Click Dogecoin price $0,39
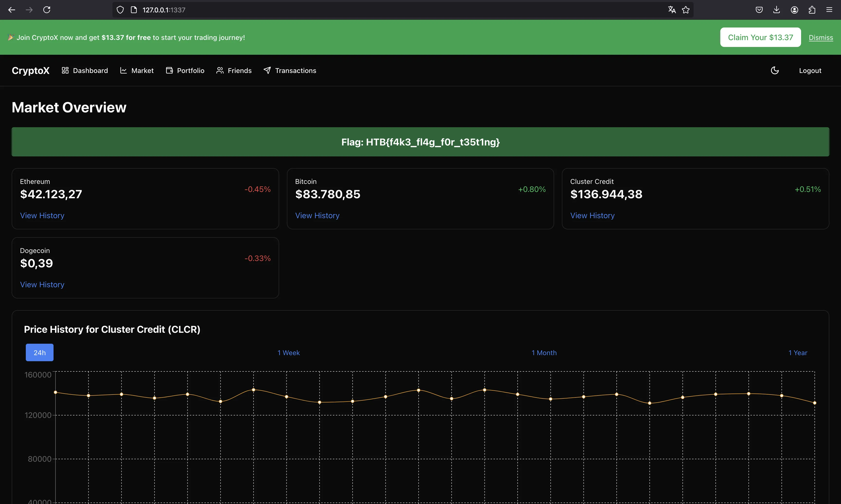The width and height of the screenshot is (841, 504). [x=36, y=263]
